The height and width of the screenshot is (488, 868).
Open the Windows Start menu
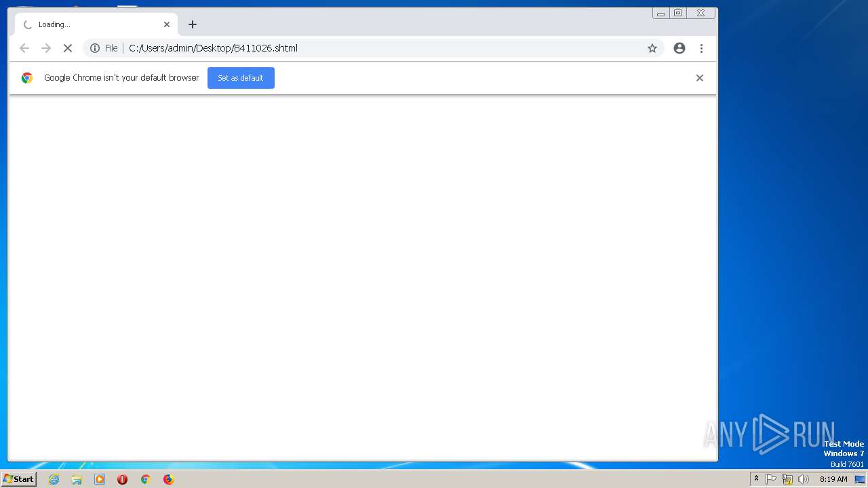(x=19, y=479)
